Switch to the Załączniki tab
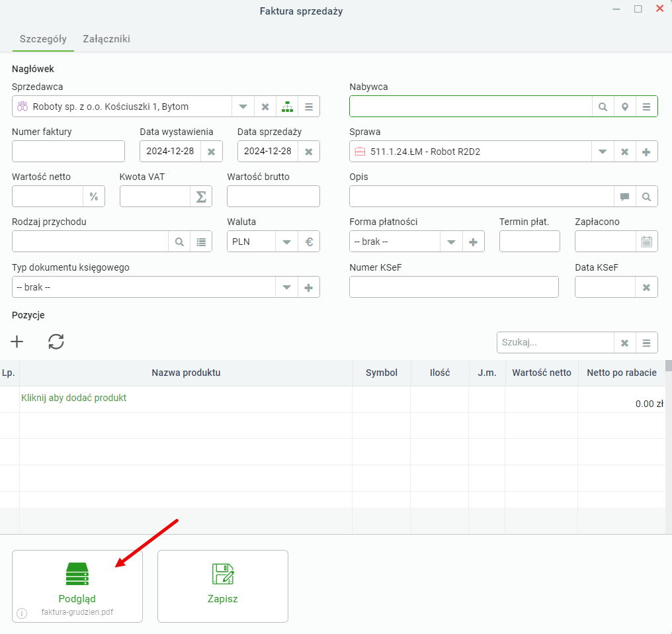Viewport: 672px width, 634px height. click(x=106, y=39)
